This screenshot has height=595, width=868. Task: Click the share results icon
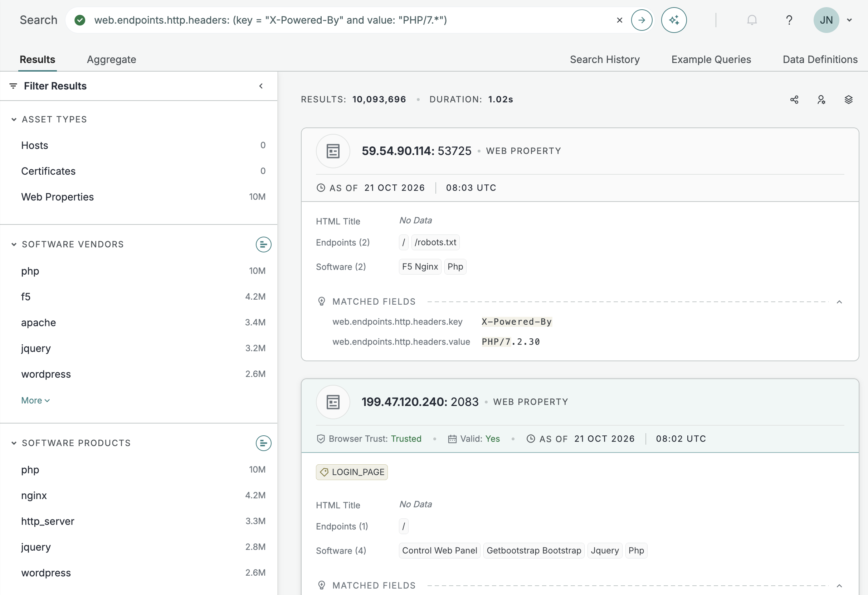794,100
